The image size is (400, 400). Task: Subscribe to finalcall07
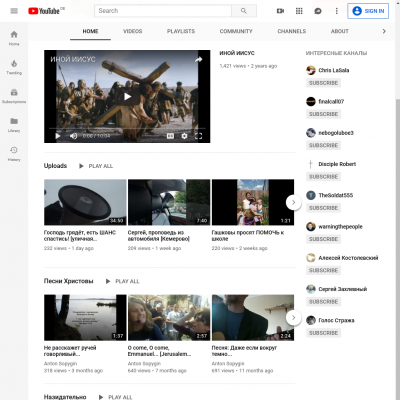click(323, 114)
